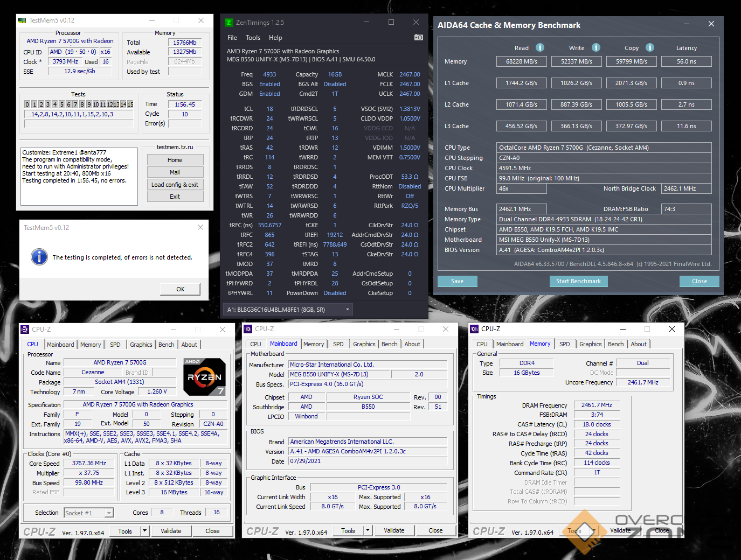Switch to the SPD tab in the CPU-Z memory timings window

(x=565, y=344)
